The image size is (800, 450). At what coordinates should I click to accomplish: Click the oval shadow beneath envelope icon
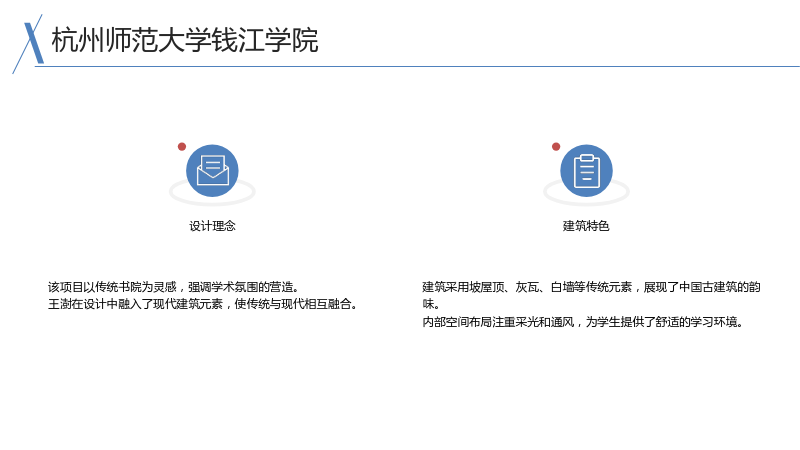tap(212, 194)
